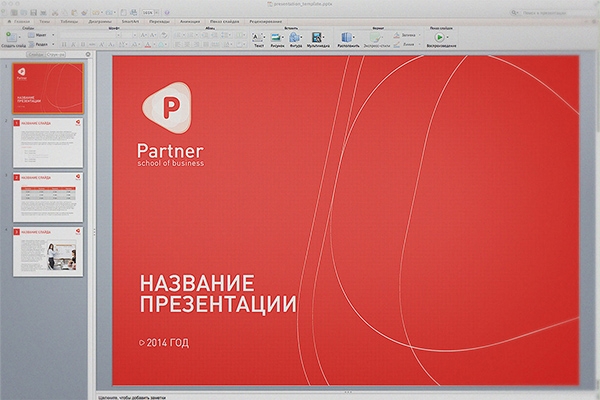The width and height of the screenshot is (600, 400).
Task: Open the font name combo box
Action: [x=91, y=35]
